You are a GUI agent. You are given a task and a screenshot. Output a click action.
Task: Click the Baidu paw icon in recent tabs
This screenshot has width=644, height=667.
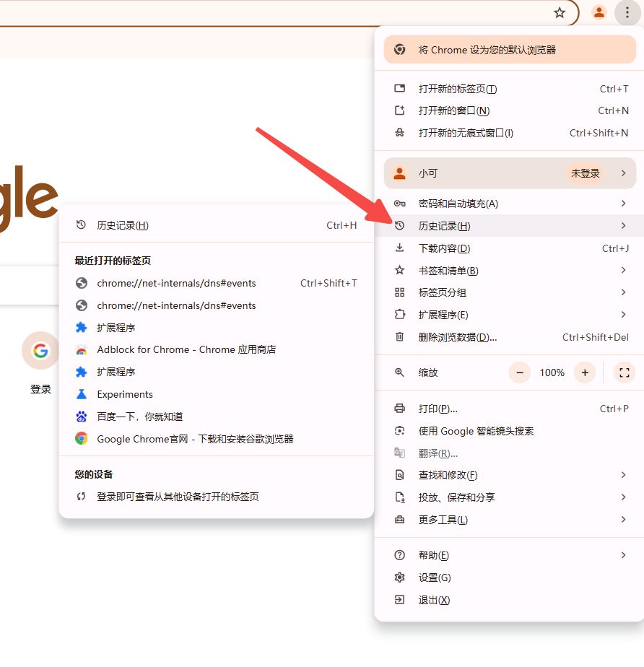82,417
